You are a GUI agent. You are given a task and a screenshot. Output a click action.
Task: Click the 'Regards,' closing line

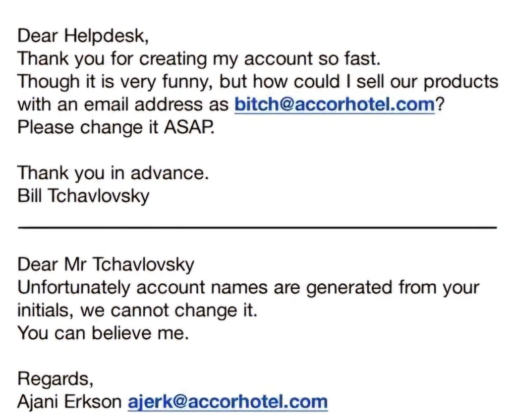pyautogui.click(x=55, y=379)
